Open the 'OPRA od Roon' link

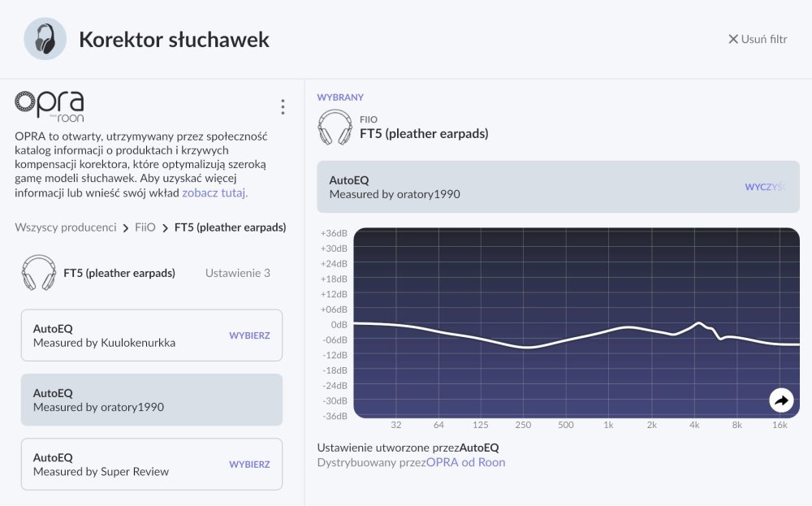tap(465, 462)
